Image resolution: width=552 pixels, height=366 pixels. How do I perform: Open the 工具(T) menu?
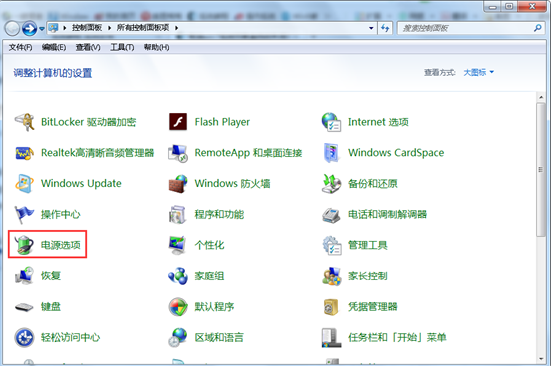point(122,47)
